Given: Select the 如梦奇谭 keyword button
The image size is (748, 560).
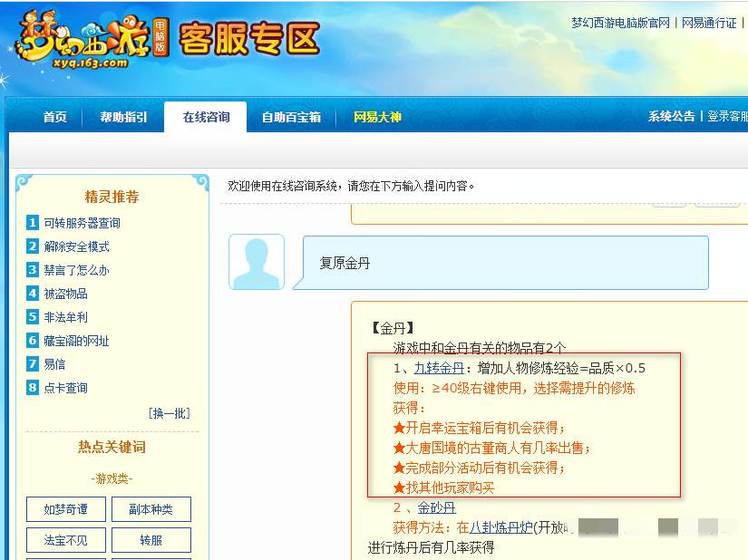Looking at the screenshot, I should [65, 509].
